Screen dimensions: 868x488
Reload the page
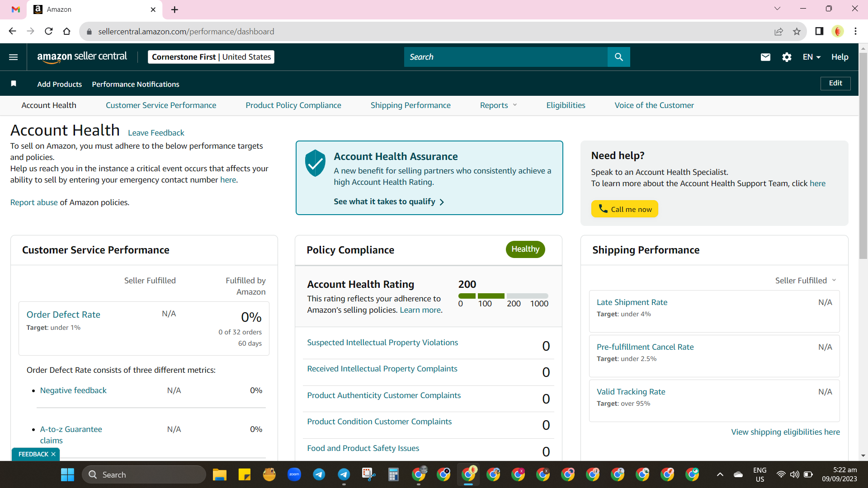pyautogui.click(x=49, y=31)
